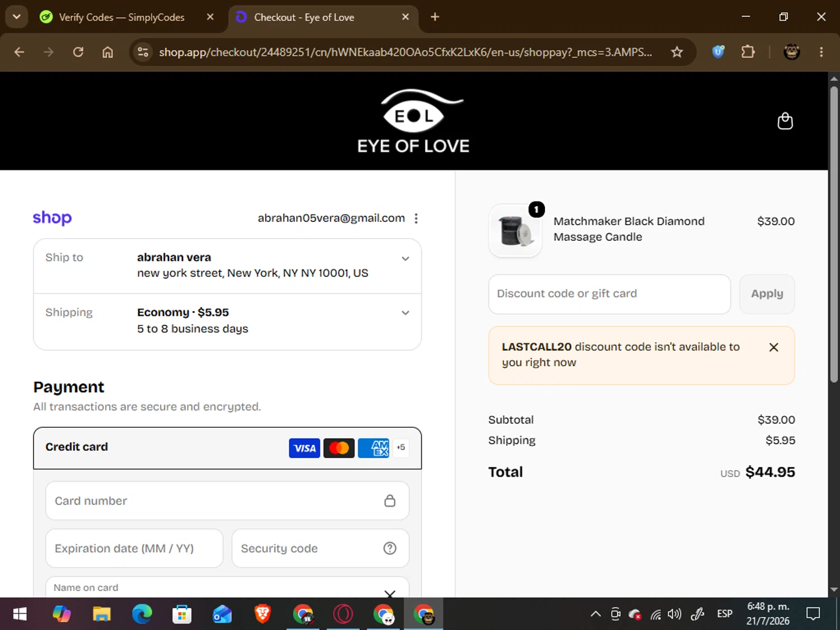Select the Checkout - Eye of Love tab

(x=304, y=17)
